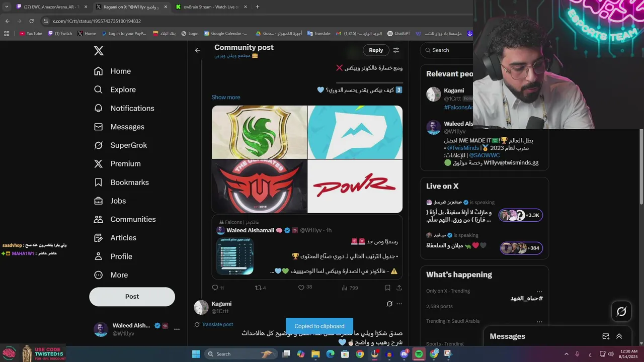Viewport: 644px width, 362px height.
Task: Click the Show more link
Action: [x=226, y=97]
